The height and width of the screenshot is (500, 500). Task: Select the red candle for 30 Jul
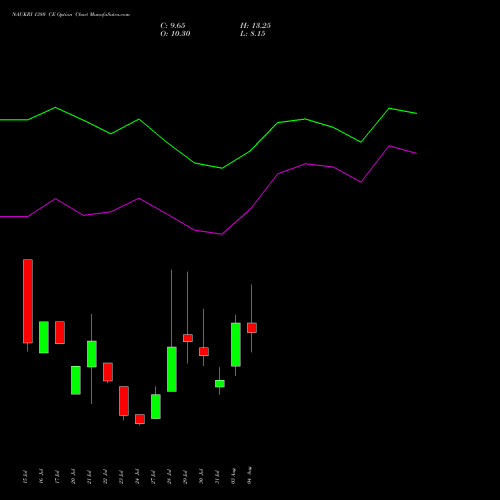point(204,352)
